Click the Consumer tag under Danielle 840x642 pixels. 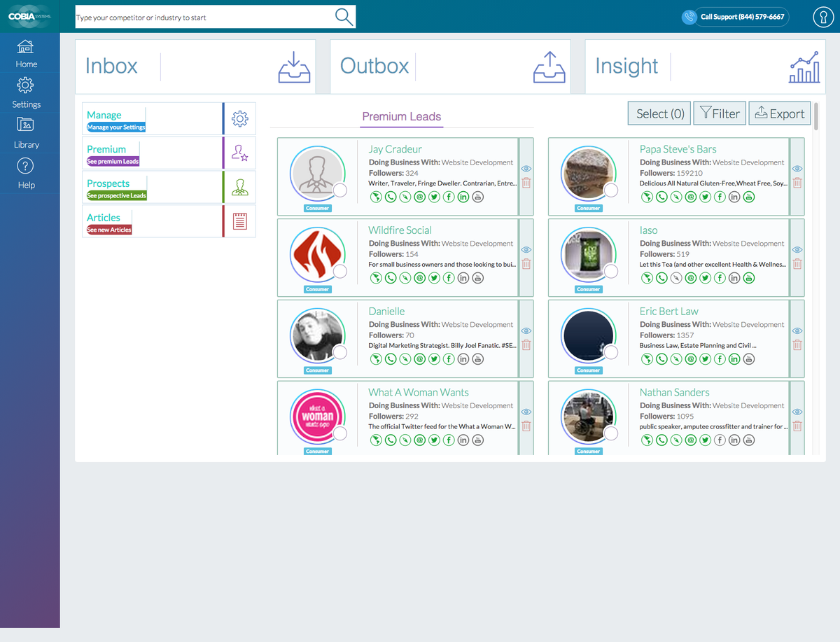[317, 370]
